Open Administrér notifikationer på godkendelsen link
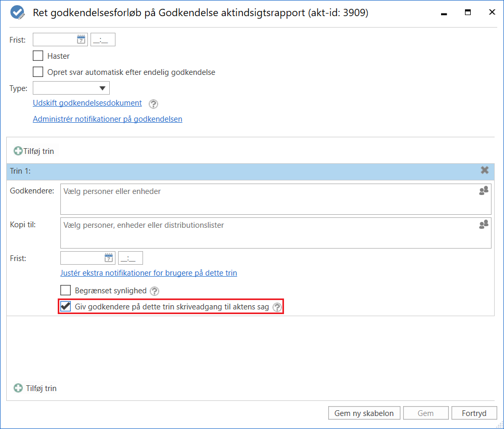This screenshot has height=429, width=504. click(x=107, y=119)
